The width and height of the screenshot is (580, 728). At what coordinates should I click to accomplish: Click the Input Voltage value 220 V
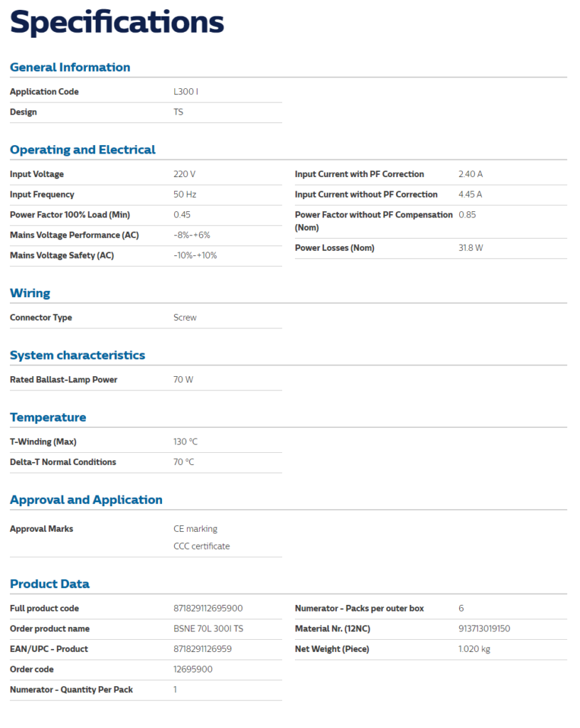pos(184,174)
